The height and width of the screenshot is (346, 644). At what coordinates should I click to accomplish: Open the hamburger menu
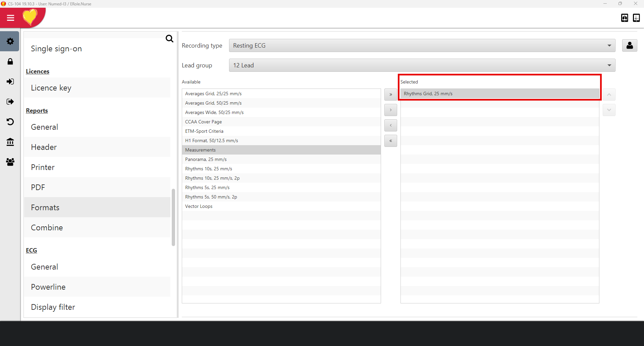coord(10,18)
